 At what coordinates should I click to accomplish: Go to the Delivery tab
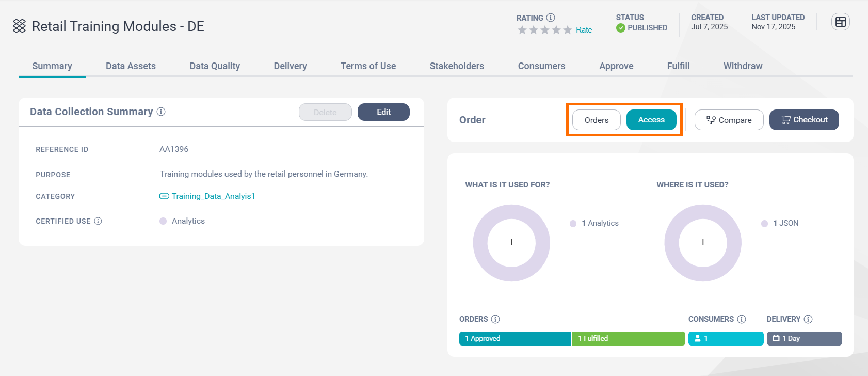pyautogui.click(x=290, y=66)
